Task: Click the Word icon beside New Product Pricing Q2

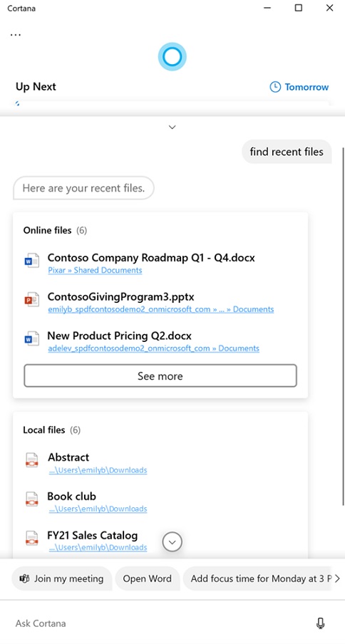Action: 31,339
